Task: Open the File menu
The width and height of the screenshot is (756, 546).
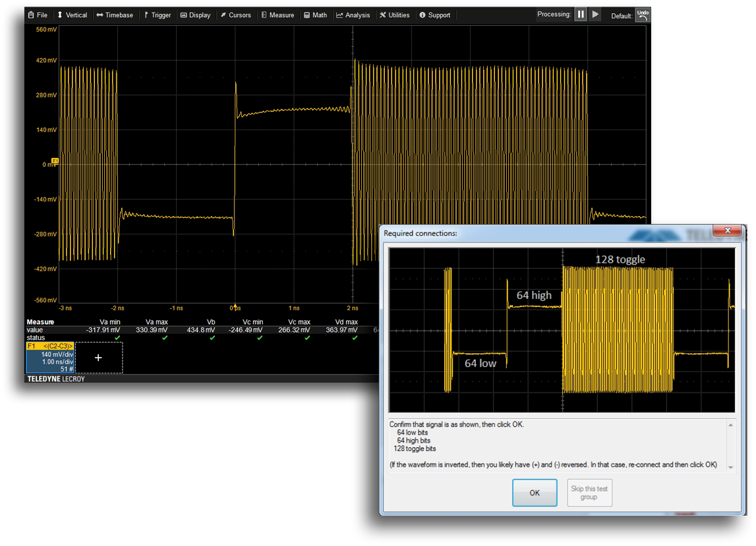Action: click(x=38, y=15)
